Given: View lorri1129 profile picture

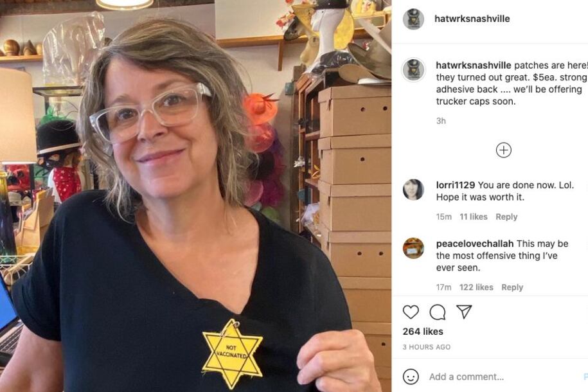Looking at the screenshot, I should [x=413, y=190].
